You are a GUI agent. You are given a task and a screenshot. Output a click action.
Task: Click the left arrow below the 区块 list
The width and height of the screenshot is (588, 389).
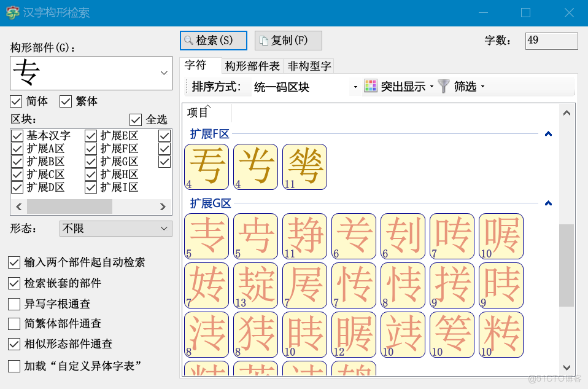(18, 207)
